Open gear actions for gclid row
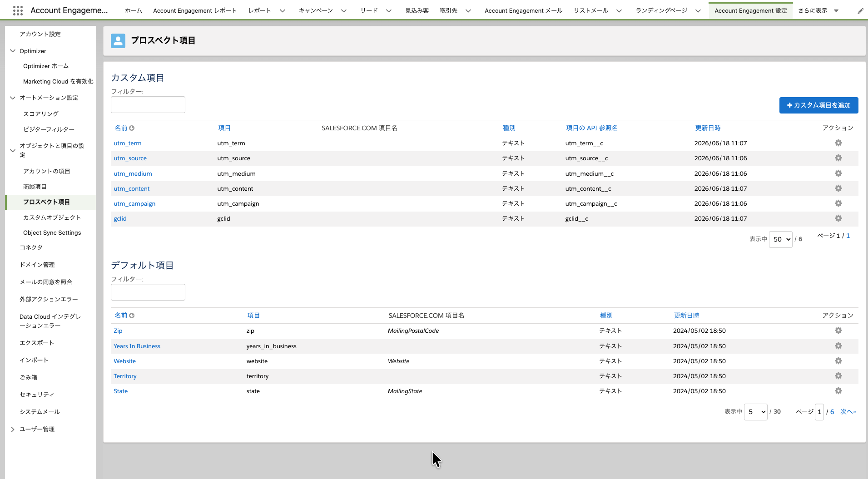This screenshot has width=868, height=479. [838, 218]
